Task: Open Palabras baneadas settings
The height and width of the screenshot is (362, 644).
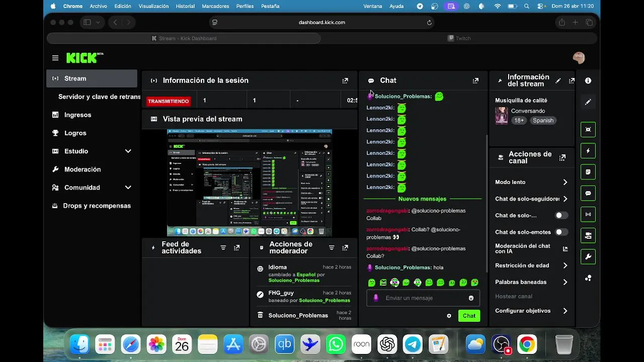Action: pos(531,282)
